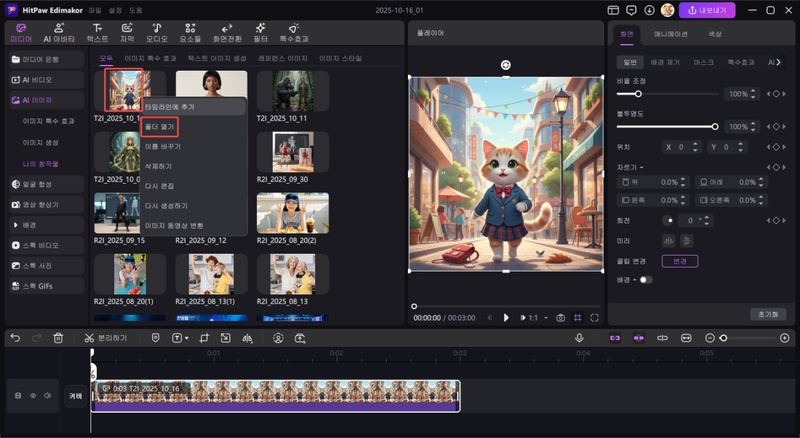
Task: Toggle track visibility eye icon
Action: coord(32,396)
